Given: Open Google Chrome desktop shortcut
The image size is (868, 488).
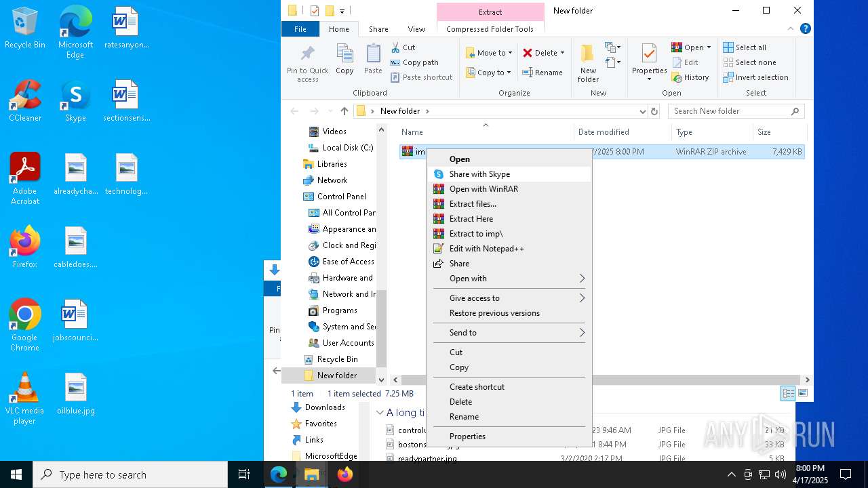Looking at the screenshot, I should (x=25, y=325).
